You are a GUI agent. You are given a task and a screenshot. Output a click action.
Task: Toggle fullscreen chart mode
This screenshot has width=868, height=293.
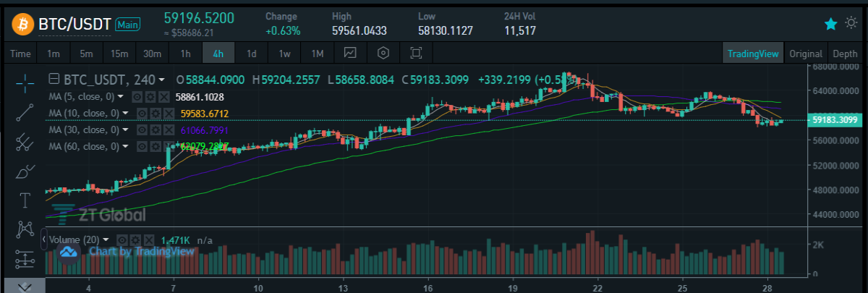(415, 53)
